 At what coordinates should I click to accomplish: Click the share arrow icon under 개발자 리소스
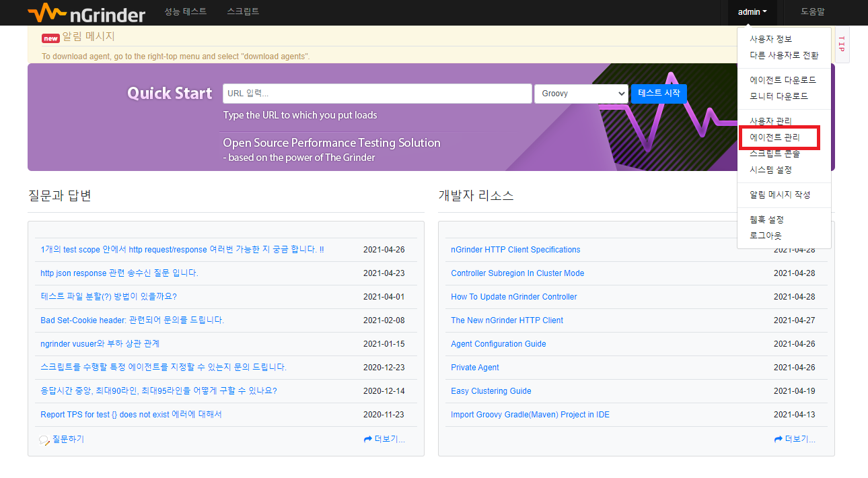click(779, 439)
